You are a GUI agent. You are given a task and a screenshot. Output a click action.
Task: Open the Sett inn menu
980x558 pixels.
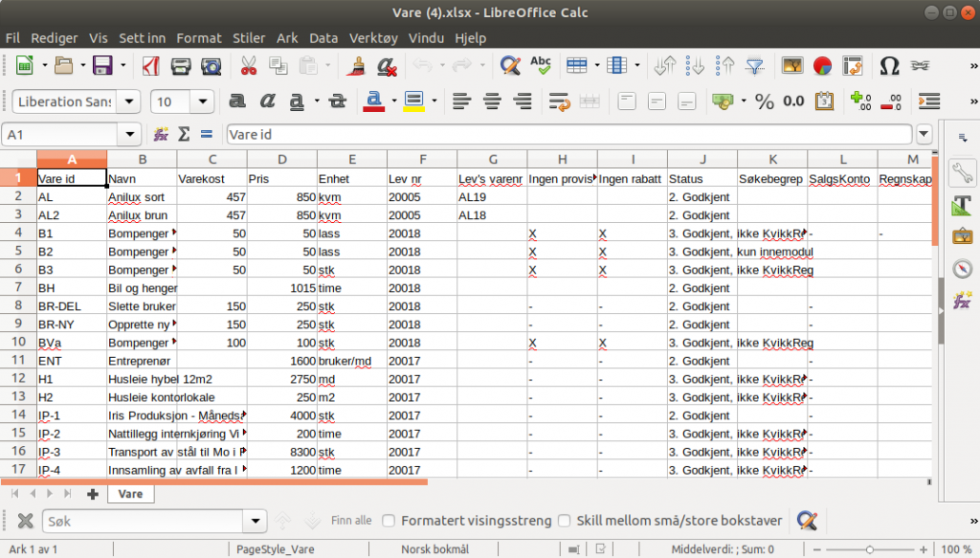142,38
